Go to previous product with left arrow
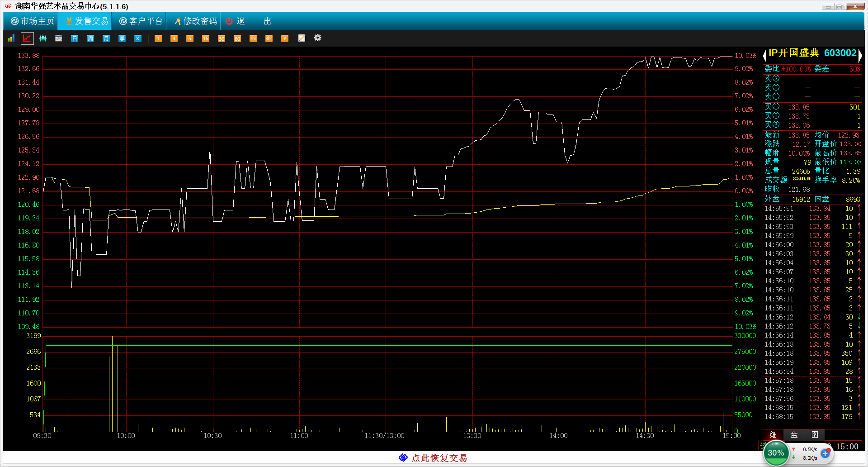Image resolution: width=868 pixels, height=467 pixels. (x=765, y=55)
